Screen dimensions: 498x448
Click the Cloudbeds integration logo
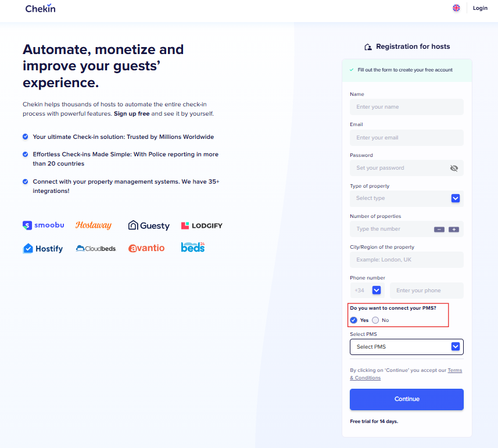click(x=96, y=248)
